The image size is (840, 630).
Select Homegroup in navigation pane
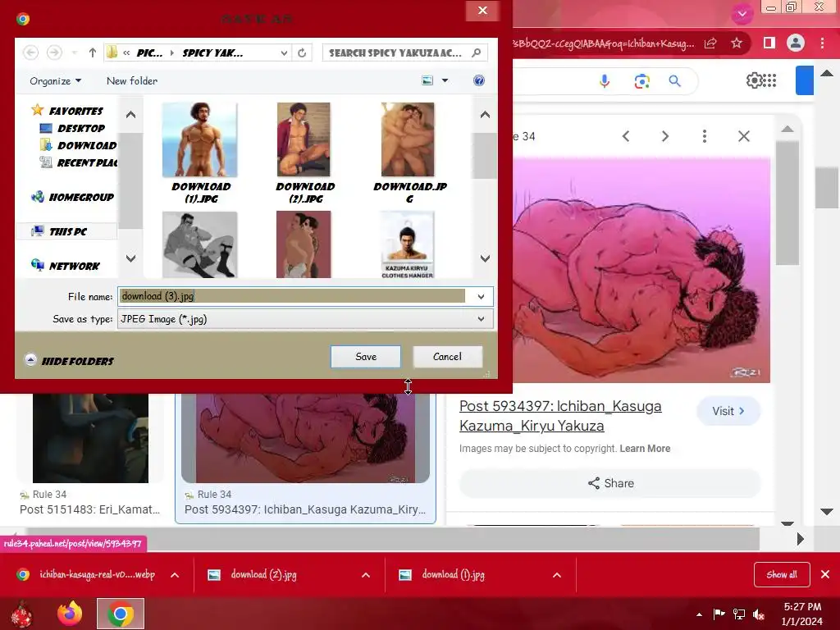pos(73,197)
